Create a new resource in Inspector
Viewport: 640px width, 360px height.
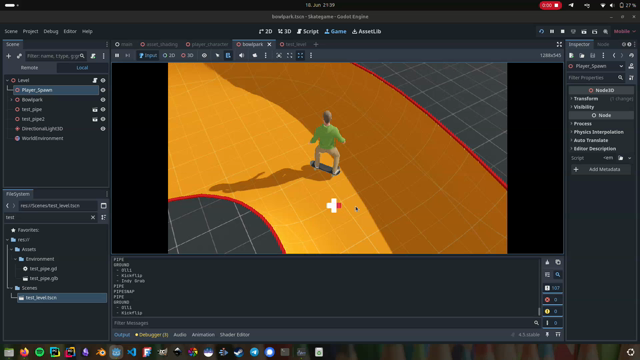pyautogui.click(x=571, y=56)
